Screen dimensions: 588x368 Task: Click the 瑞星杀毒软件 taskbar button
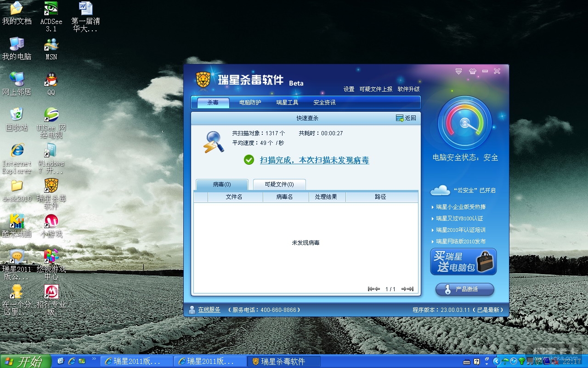pos(283,362)
